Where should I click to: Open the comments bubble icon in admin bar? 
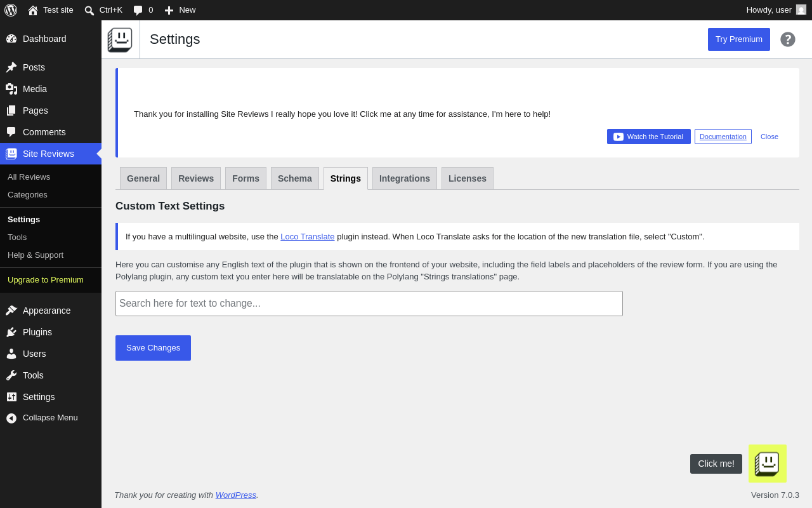click(x=138, y=10)
